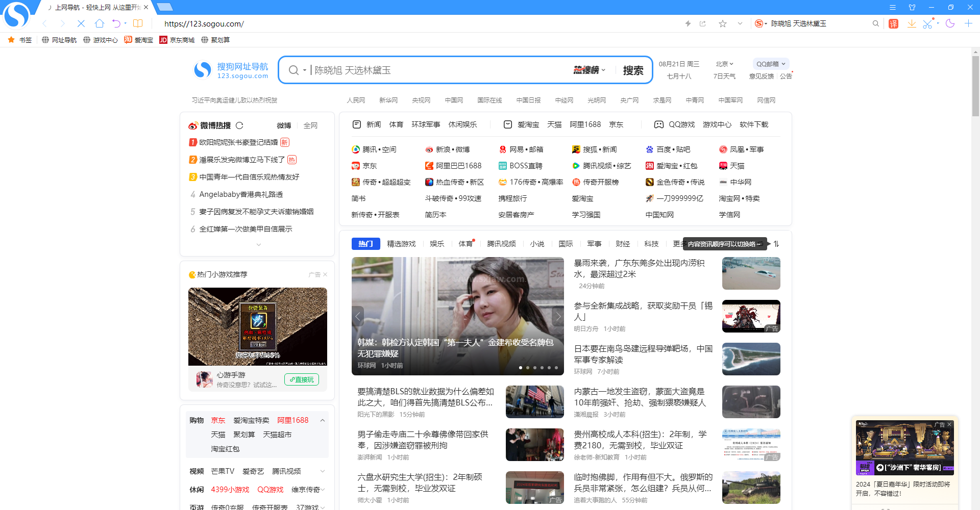Start the screenshot scissors tool

tap(928, 23)
